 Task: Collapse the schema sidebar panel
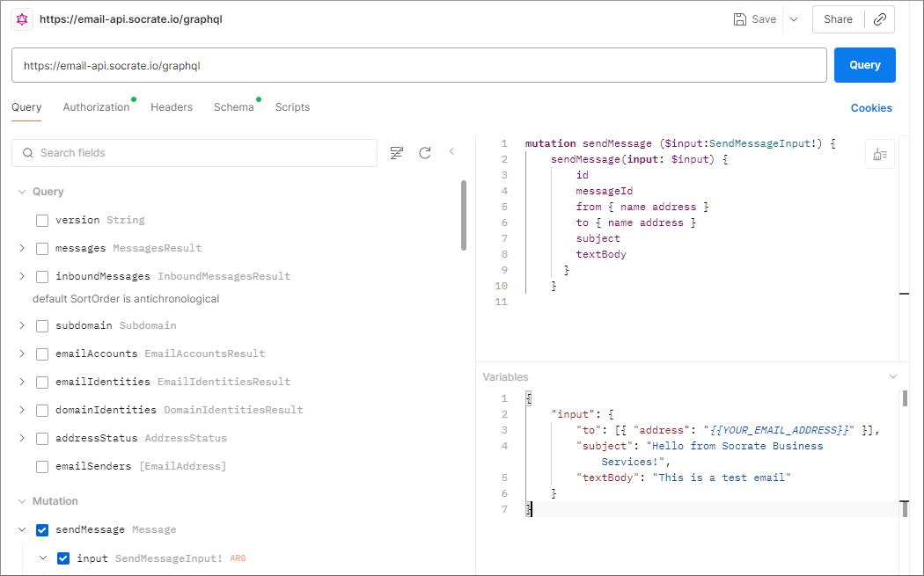point(451,151)
